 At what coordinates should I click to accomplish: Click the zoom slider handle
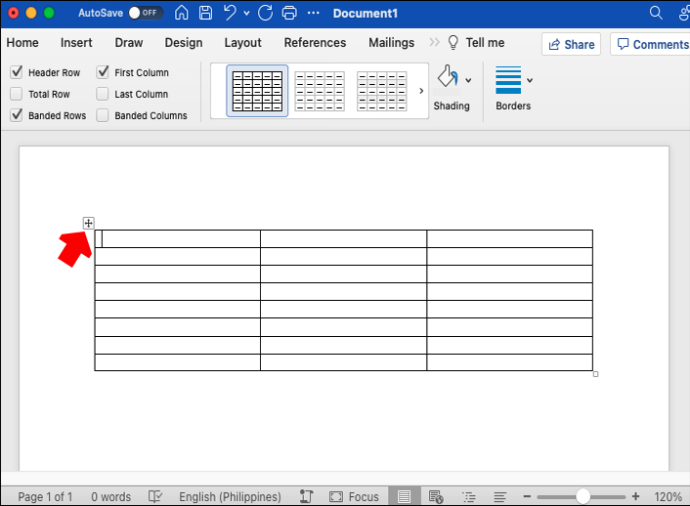click(583, 496)
